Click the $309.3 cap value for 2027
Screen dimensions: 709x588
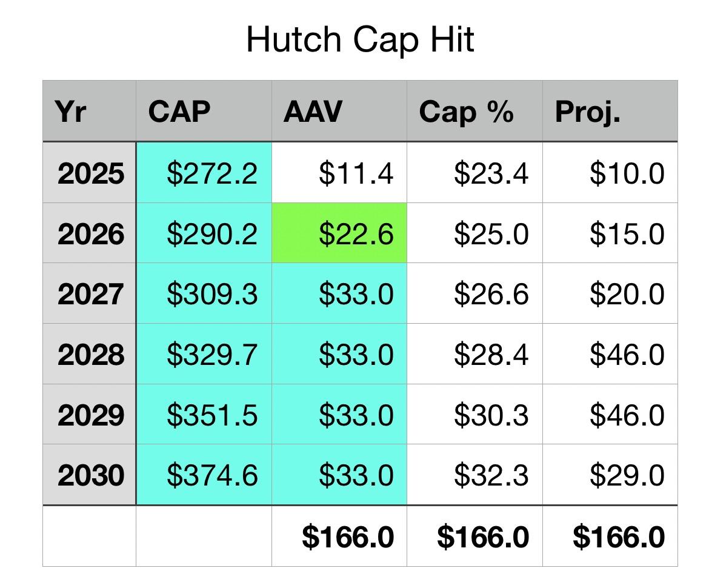coord(204,294)
